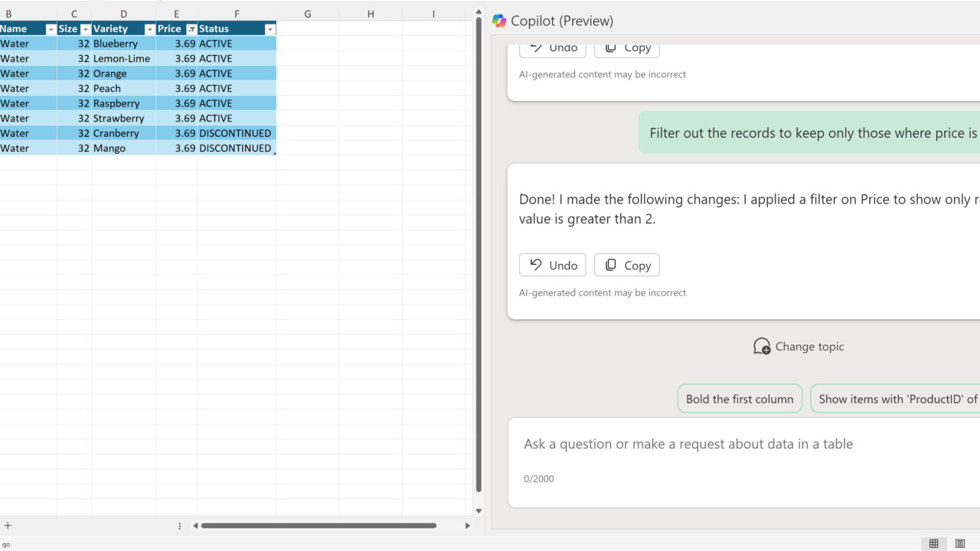Click the Copilot request input box
The height and width of the screenshot is (551, 980).
click(x=743, y=445)
